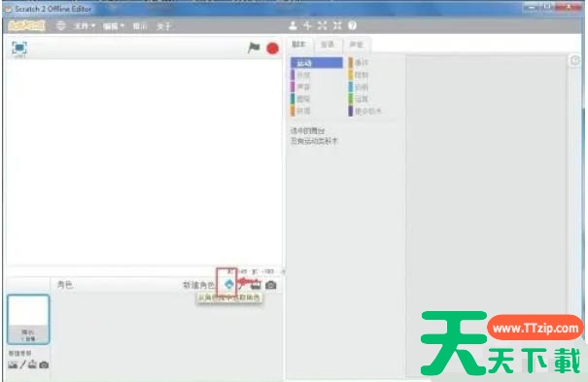Click the green flag to start
The image size is (588, 382).
254,48
